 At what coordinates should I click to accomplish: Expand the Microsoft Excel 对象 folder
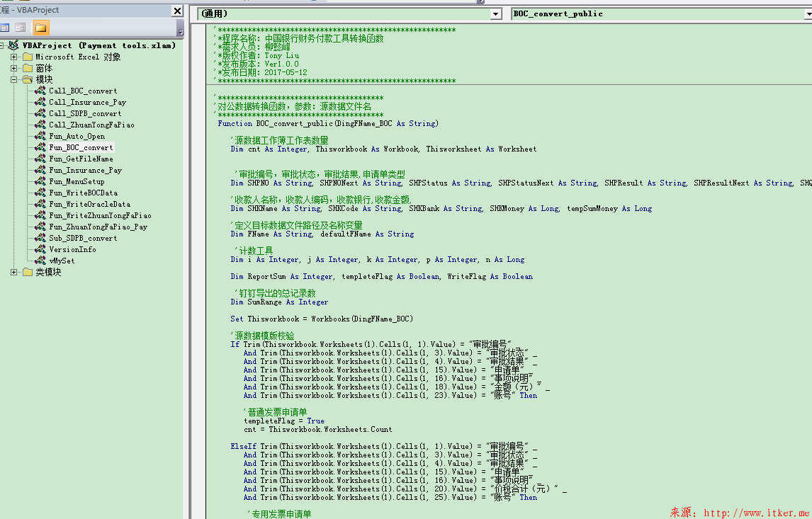[14, 57]
